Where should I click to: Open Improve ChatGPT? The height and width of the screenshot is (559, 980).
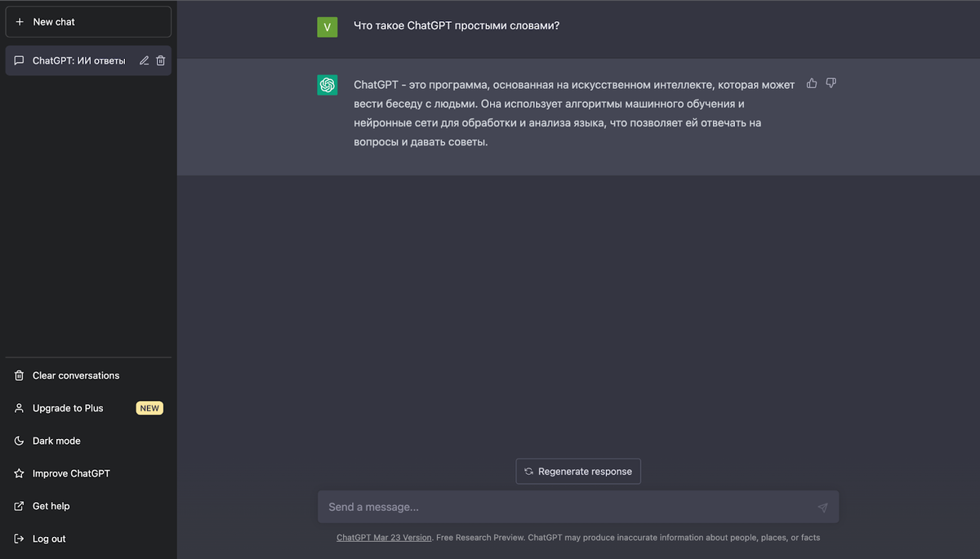click(x=88, y=473)
